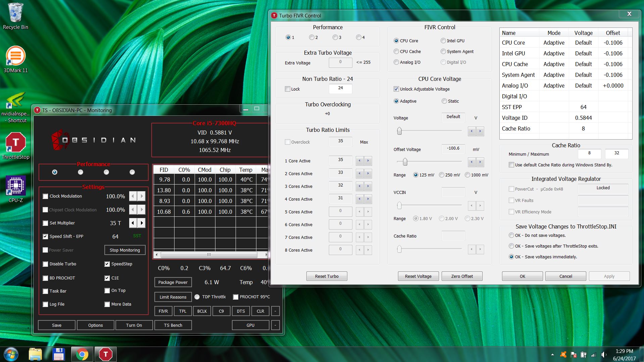Open Recycle Bin desktop icon
The image size is (644, 362).
pos(15,16)
